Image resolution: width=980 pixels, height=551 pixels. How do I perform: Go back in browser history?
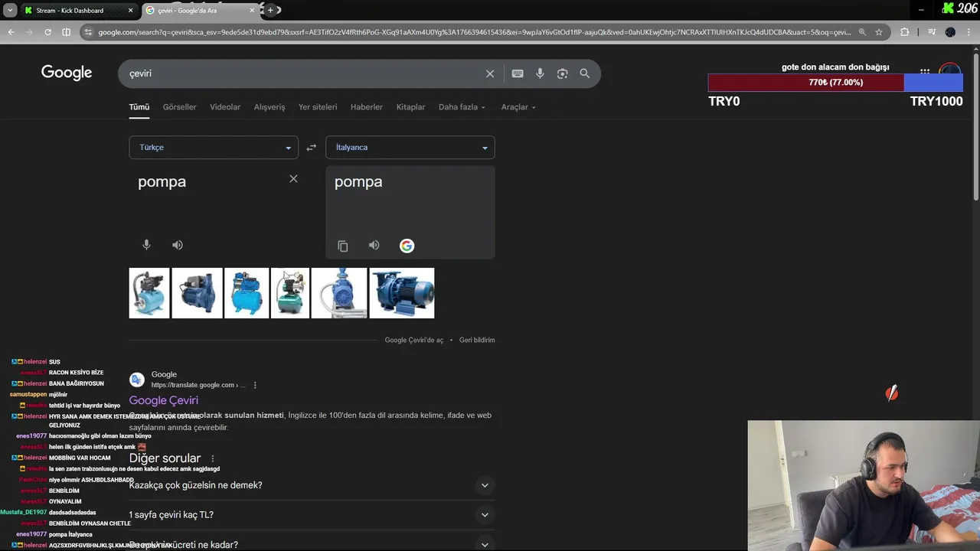(x=11, y=32)
